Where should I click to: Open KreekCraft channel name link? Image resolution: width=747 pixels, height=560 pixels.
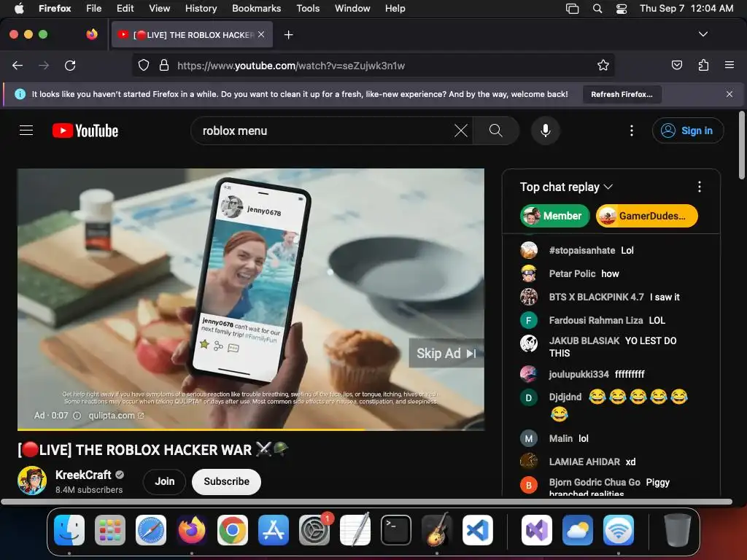pos(83,475)
